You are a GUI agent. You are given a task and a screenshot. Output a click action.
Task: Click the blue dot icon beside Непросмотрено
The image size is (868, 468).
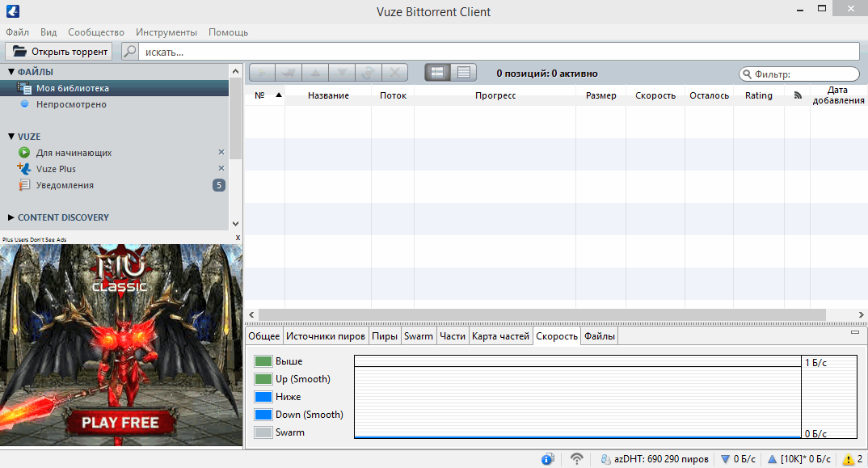click(x=24, y=103)
